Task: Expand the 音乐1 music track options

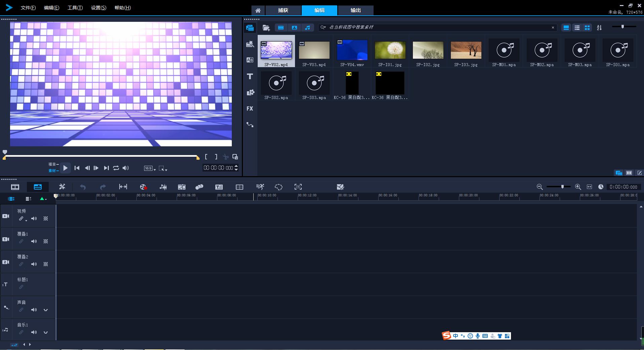Action: tap(46, 332)
